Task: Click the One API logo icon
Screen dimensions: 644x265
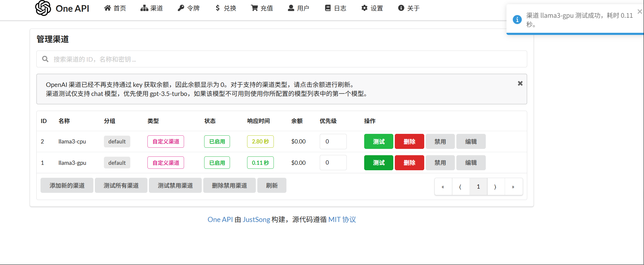Action: tap(43, 8)
